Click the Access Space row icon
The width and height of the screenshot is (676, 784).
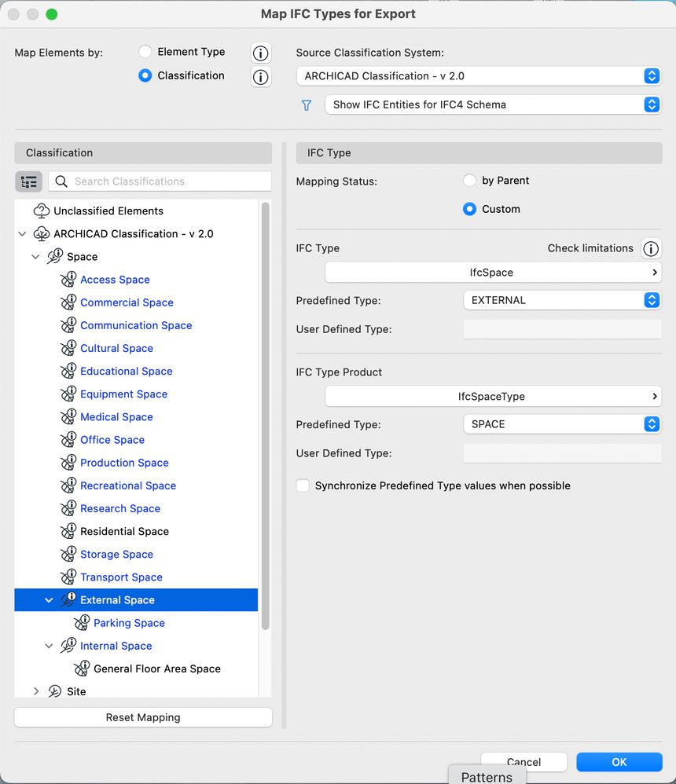pyautogui.click(x=68, y=280)
